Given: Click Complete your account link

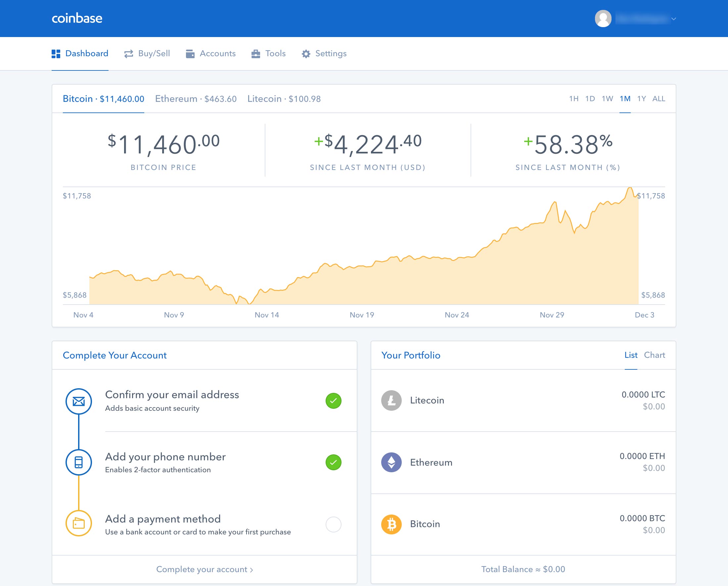Looking at the screenshot, I should coord(205,569).
